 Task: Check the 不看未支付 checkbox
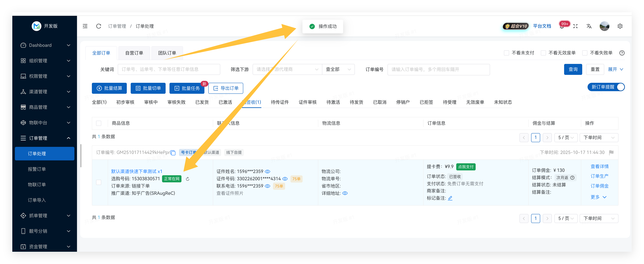click(x=506, y=53)
